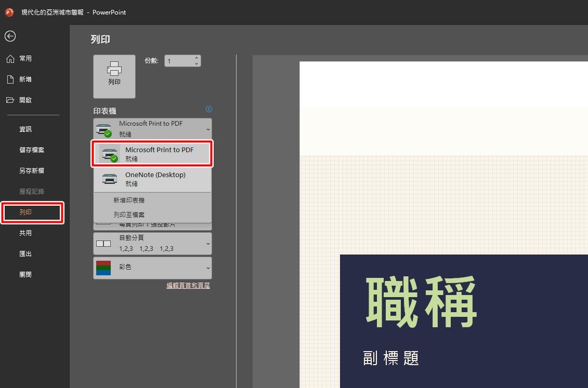This screenshot has height=388, width=588.
Task: Click the 列印 printer button
Action: pyautogui.click(x=114, y=76)
